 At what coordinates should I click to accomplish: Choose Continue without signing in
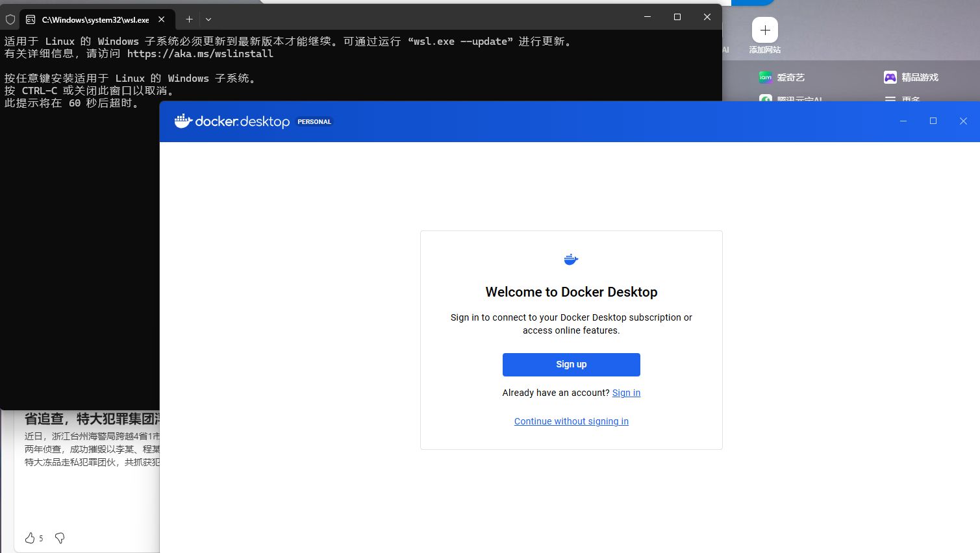(x=572, y=421)
